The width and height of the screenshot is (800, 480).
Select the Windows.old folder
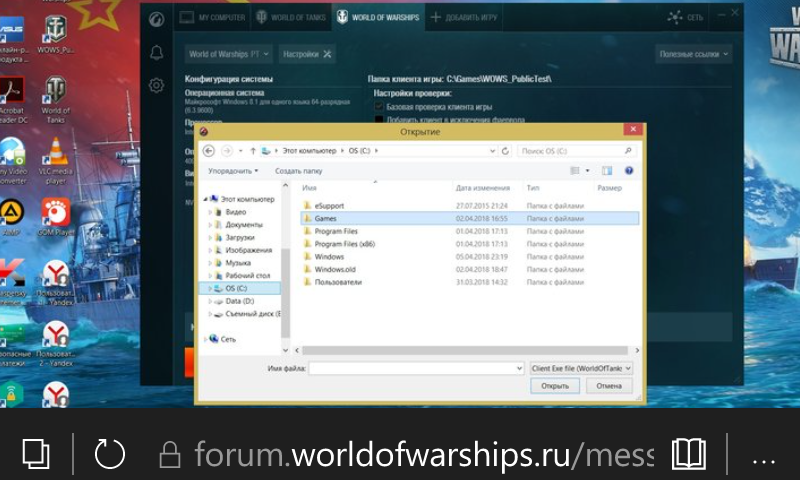335,269
